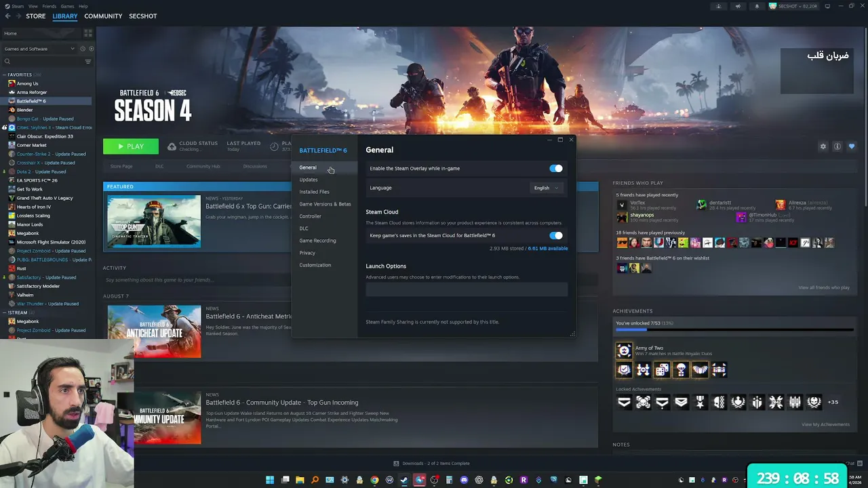This screenshot has height=488, width=868.
Task: Select Clair Obscur: Expedition 33 in library
Action: click(x=45, y=136)
